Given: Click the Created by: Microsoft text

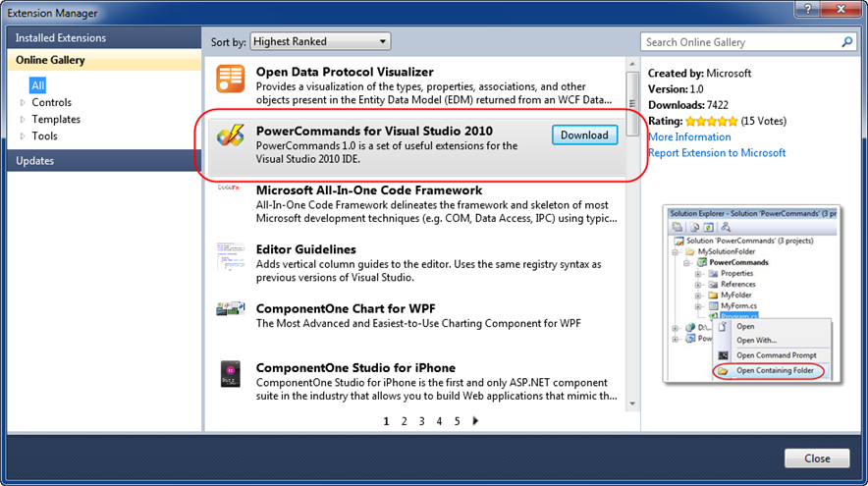Looking at the screenshot, I should click(x=700, y=73).
